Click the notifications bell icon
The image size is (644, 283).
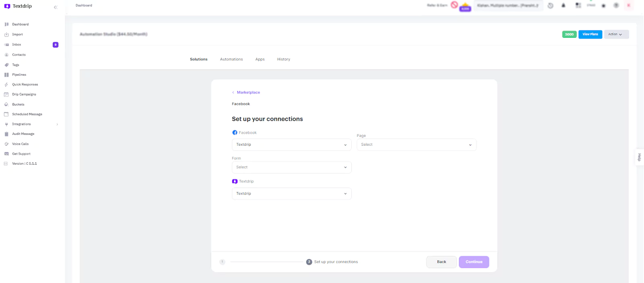563,6
